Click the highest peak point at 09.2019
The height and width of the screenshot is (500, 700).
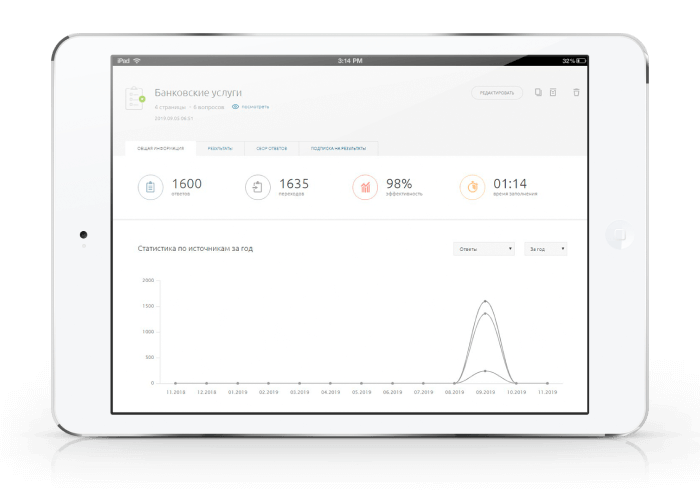point(486,301)
